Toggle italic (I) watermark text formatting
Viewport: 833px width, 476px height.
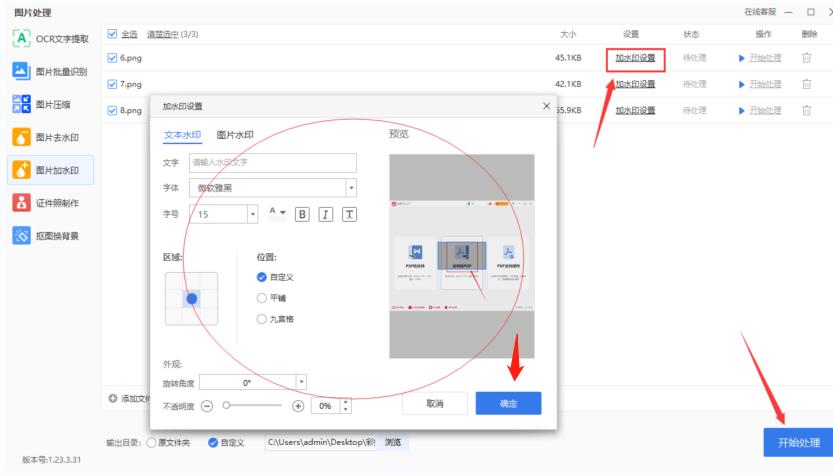327,214
